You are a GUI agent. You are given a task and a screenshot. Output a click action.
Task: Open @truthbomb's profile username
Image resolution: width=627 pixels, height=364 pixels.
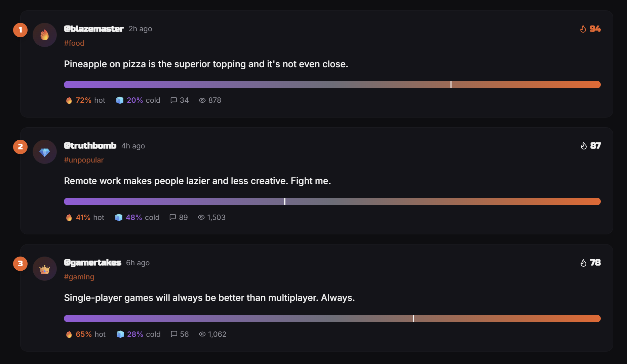(x=90, y=146)
